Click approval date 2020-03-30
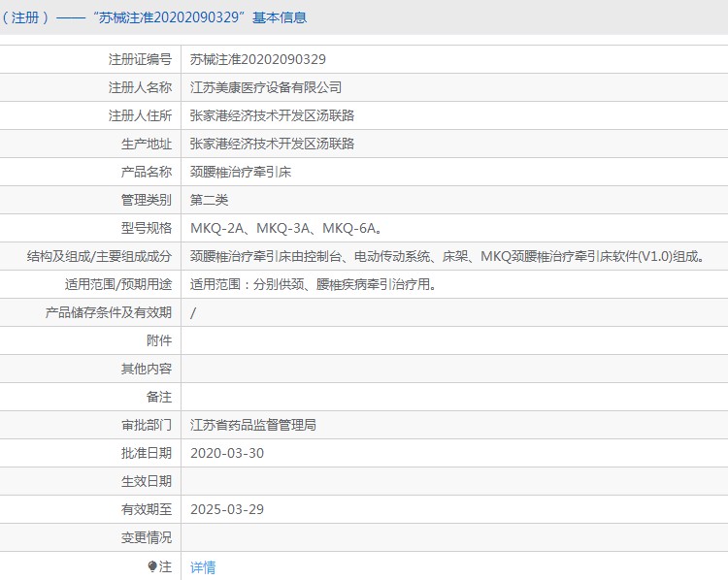The width and height of the screenshot is (728, 580). [227, 453]
